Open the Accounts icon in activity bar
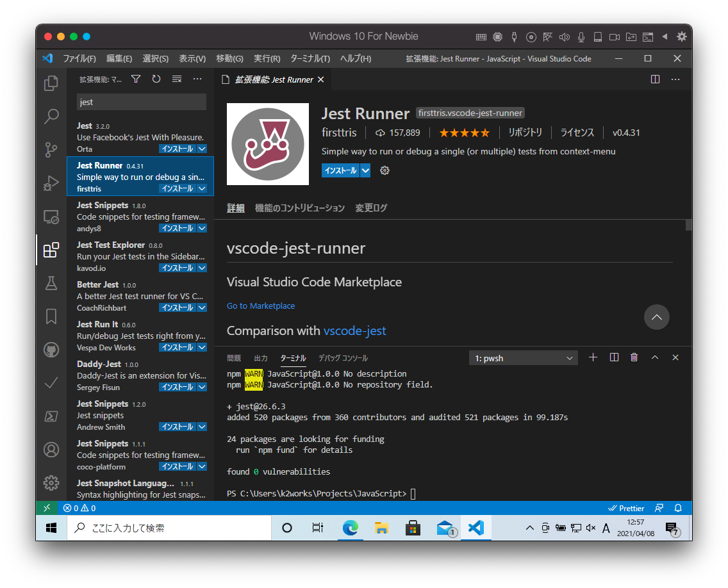 click(x=51, y=449)
